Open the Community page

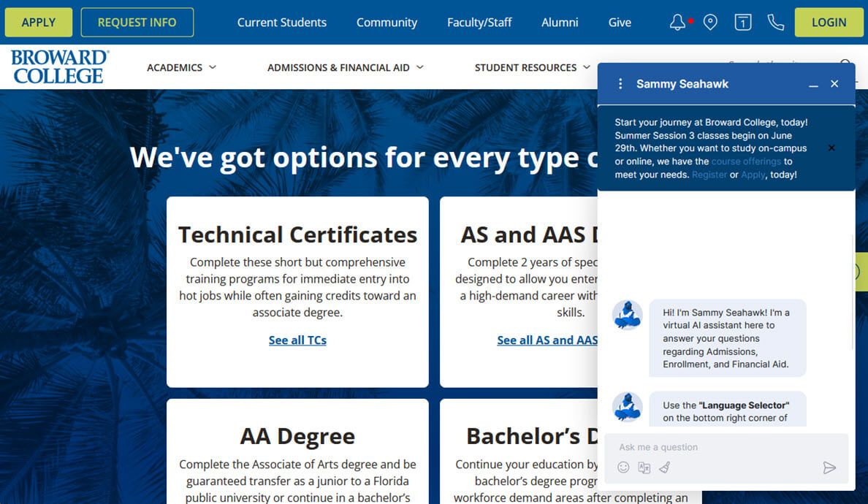(x=387, y=22)
